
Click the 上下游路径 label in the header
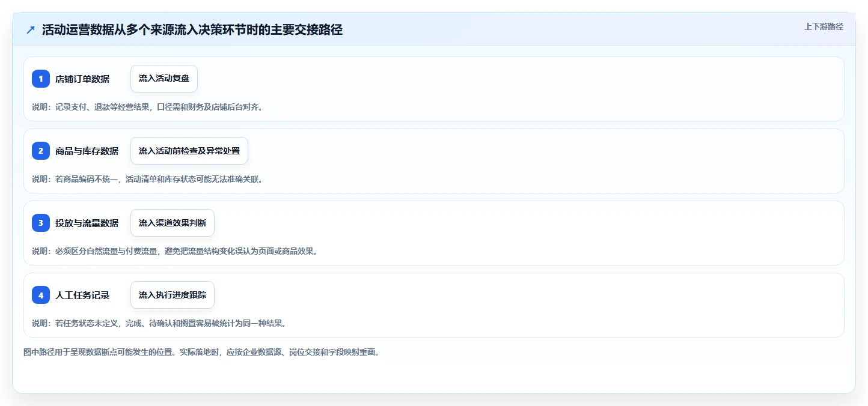pyautogui.click(x=824, y=26)
